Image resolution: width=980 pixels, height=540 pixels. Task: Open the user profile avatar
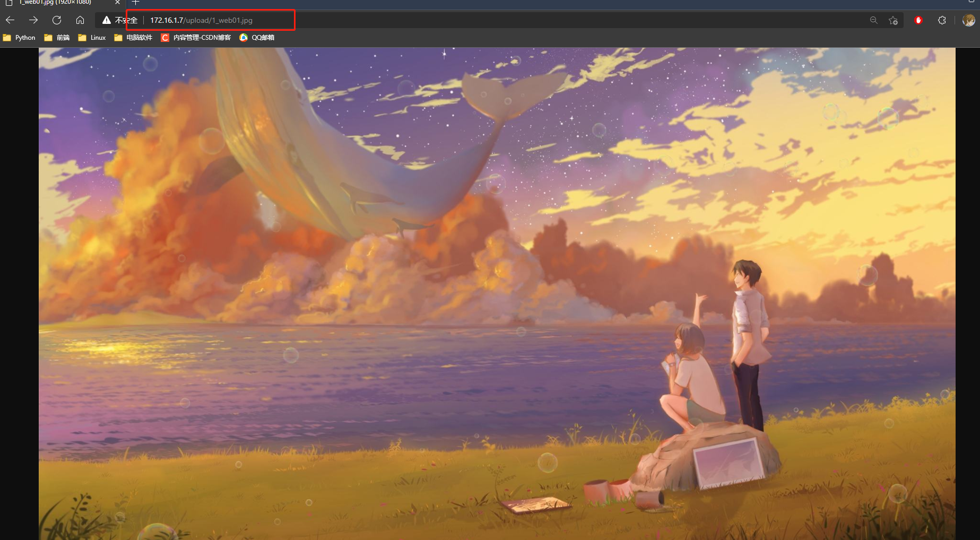969,20
